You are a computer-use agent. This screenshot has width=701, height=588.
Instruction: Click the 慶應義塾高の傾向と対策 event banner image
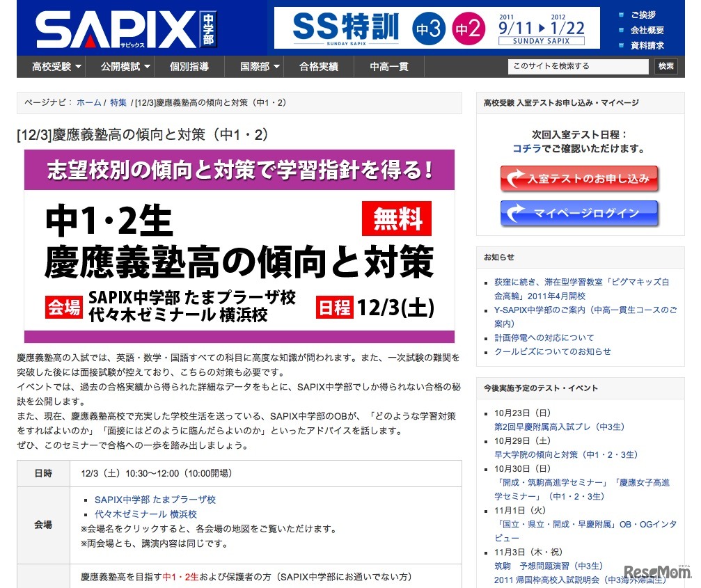pyautogui.click(x=239, y=246)
